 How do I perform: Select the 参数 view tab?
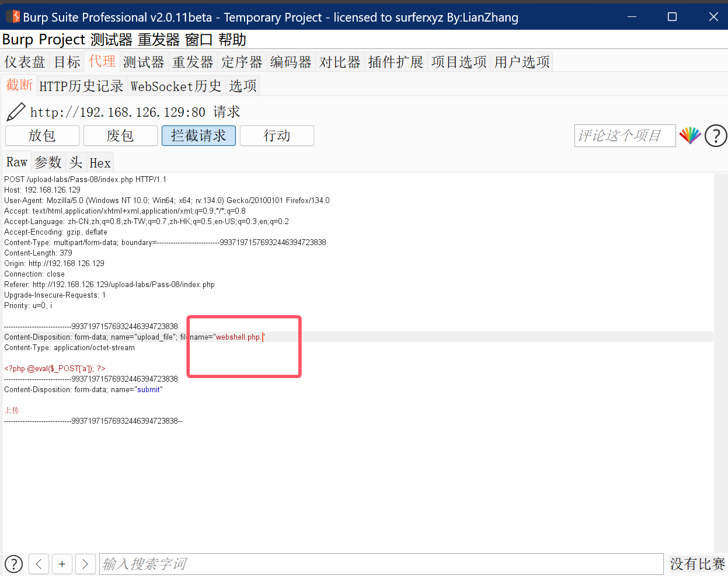point(48,162)
